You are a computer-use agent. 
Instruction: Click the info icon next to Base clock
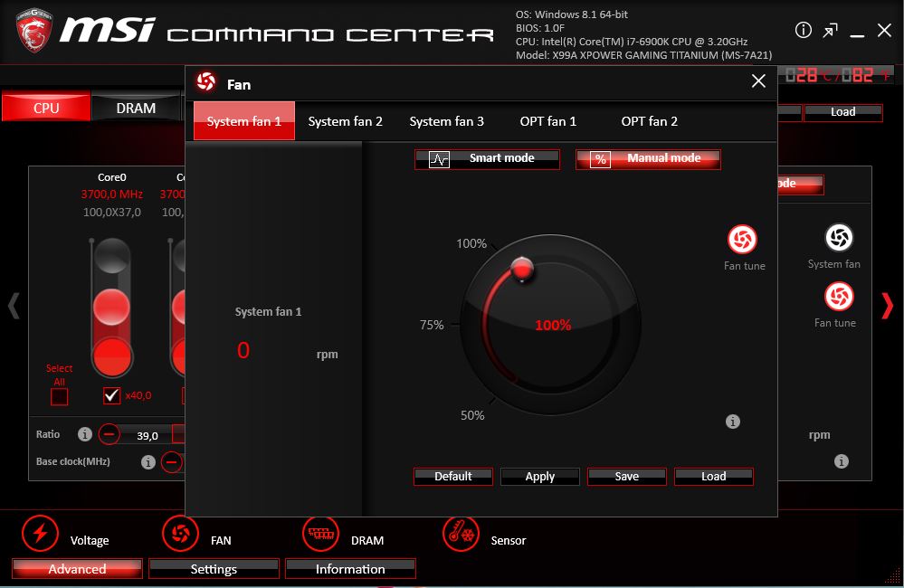[x=148, y=461]
